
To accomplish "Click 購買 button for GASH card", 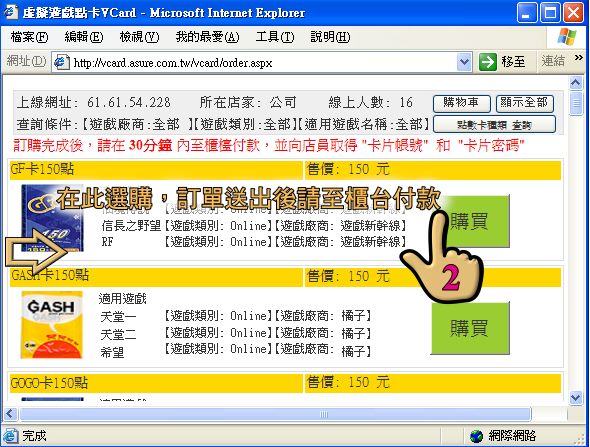I will (x=470, y=328).
